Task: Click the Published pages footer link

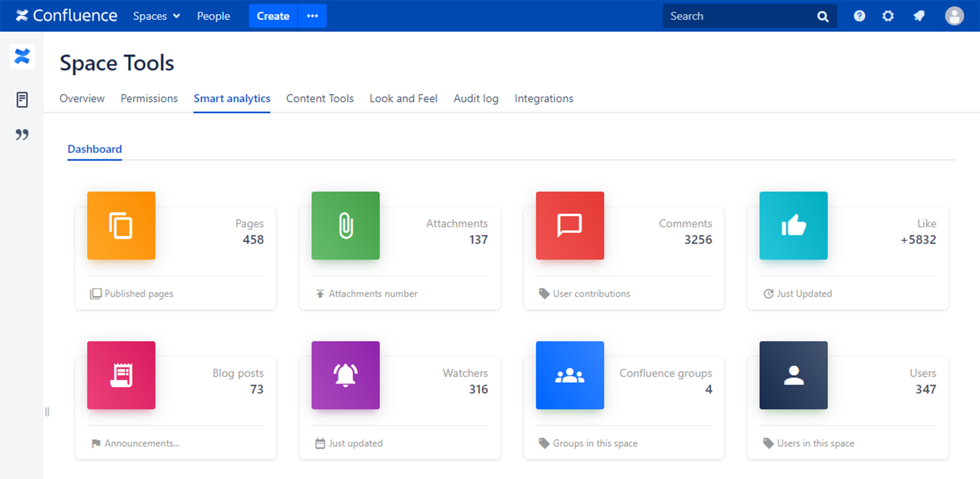Action: [139, 294]
